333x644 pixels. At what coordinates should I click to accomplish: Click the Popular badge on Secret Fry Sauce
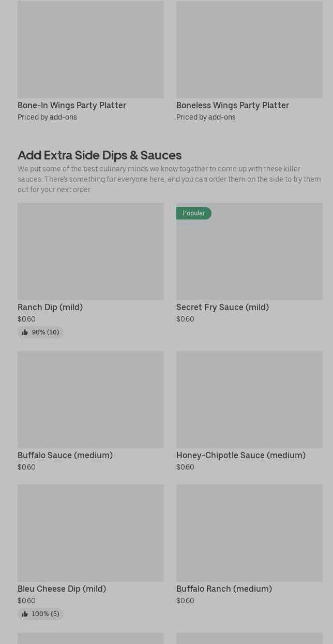pos(193,213)
